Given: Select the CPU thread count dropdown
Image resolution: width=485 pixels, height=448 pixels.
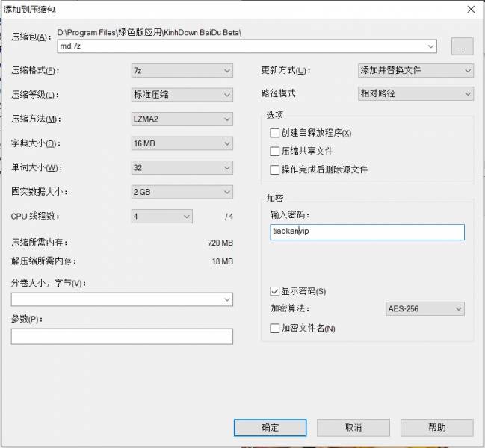Looking at the screenshot, I should click(x=162, y=217).
